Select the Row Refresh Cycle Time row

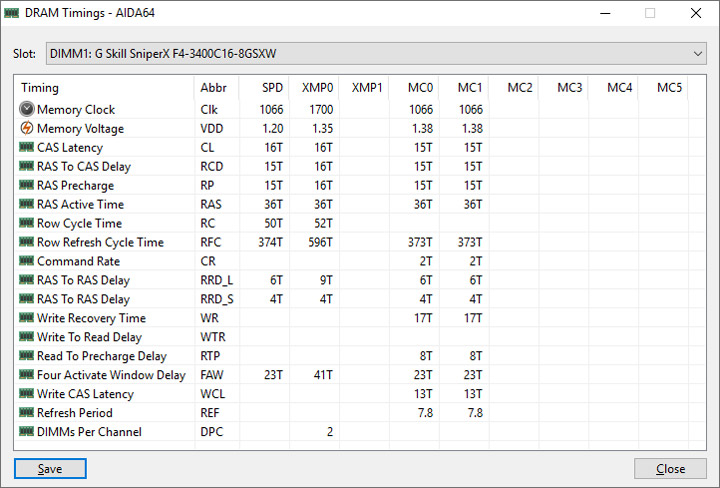point(100,242)
